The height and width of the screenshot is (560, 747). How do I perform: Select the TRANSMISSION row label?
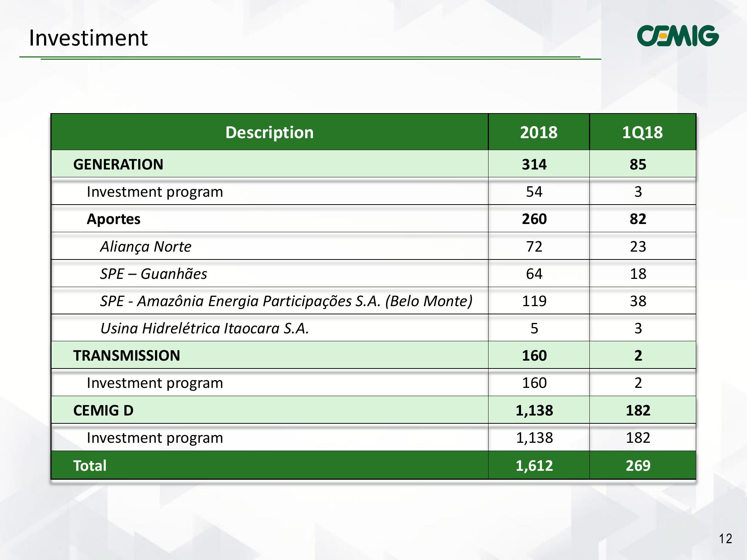[127, 355]
